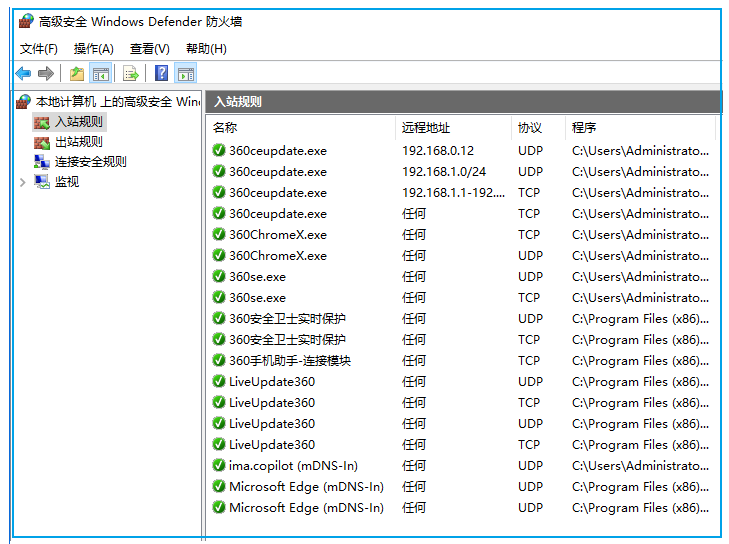The width and height of the screenshot is (729, 544).
Task: Open Help via the question mark icon
Action: [161, 73]
